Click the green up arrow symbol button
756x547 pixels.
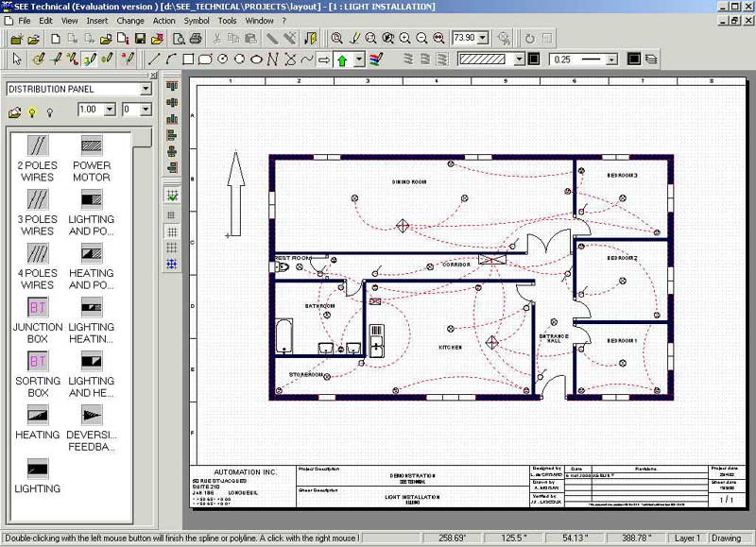tap(342, 60)
